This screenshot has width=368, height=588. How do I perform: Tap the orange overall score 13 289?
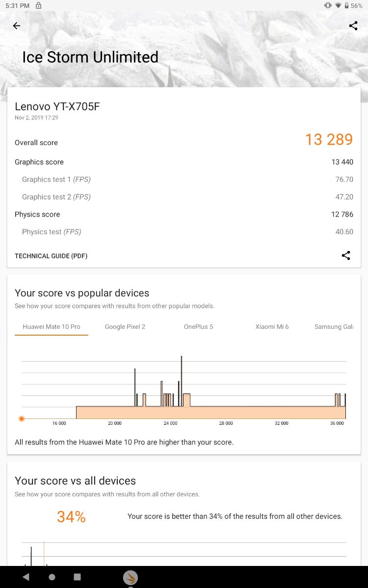[329, 140]
